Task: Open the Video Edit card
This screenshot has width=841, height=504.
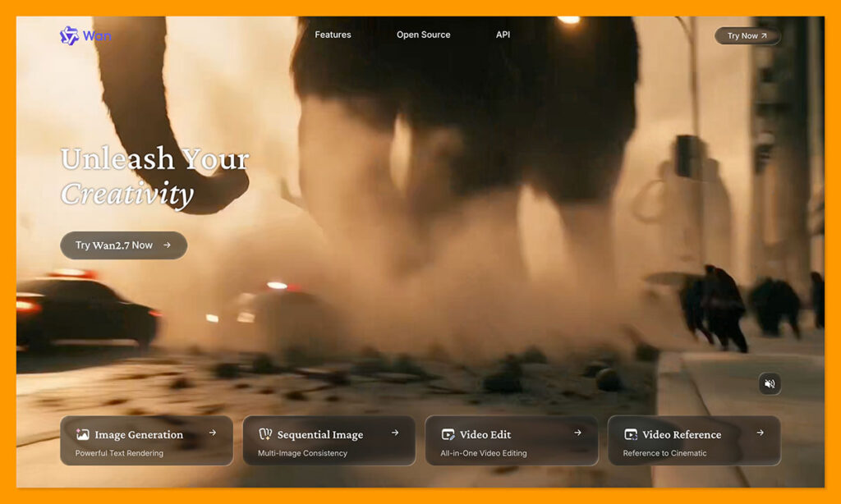Action: coord(511,441)
